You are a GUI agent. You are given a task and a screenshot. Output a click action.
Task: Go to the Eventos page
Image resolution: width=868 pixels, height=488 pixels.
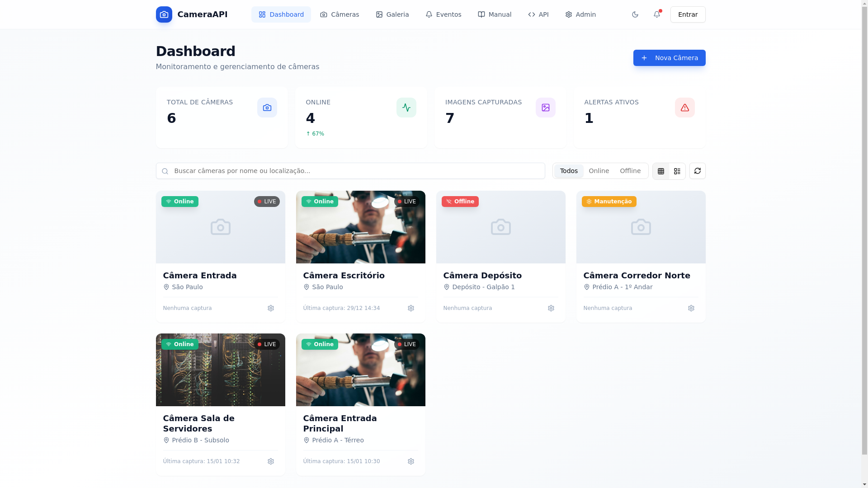[x=443, y=14]
